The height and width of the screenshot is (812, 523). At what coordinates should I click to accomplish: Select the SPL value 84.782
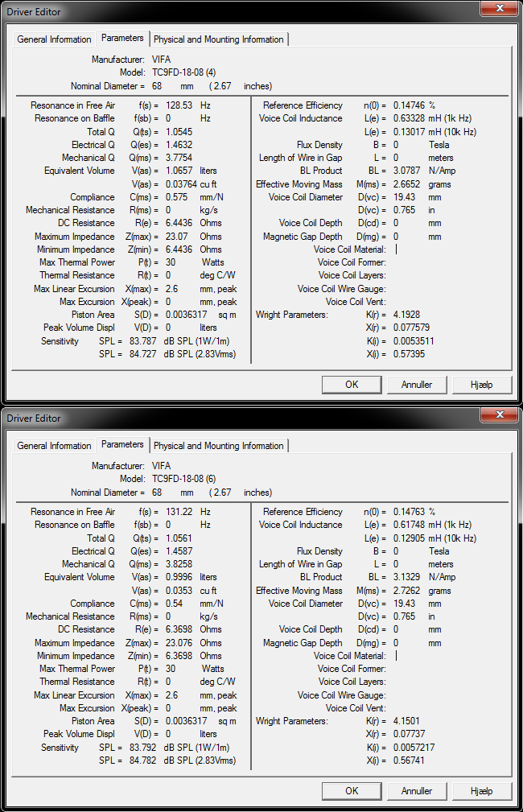pyautogui.click(x=142, y=760)
